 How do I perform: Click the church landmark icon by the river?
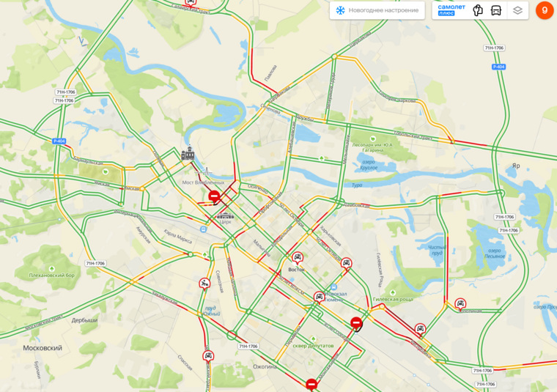click(188, 152)
